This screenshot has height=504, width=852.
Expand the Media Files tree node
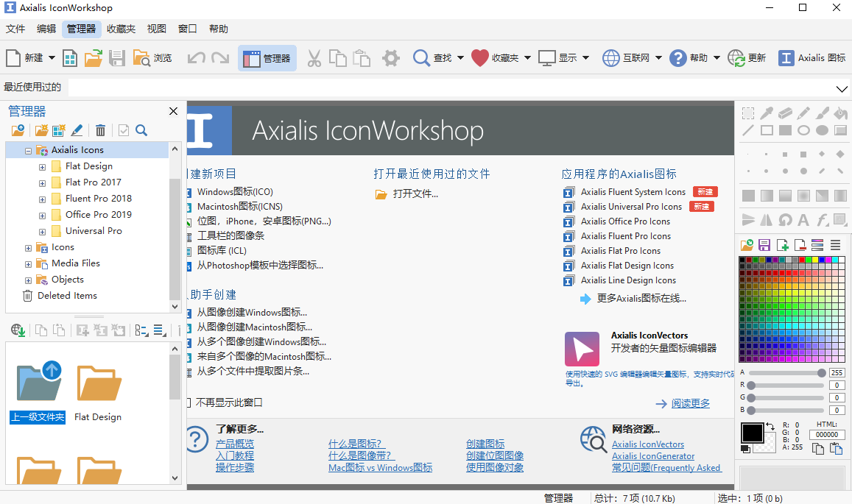pyautogui.click(x=28, y=264)
